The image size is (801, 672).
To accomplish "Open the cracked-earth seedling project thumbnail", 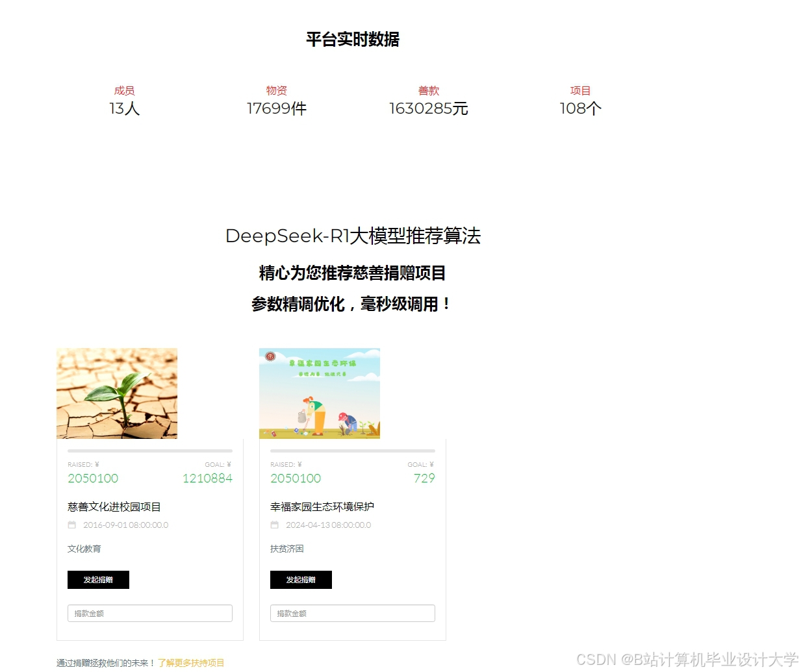I will coord(117,393).
